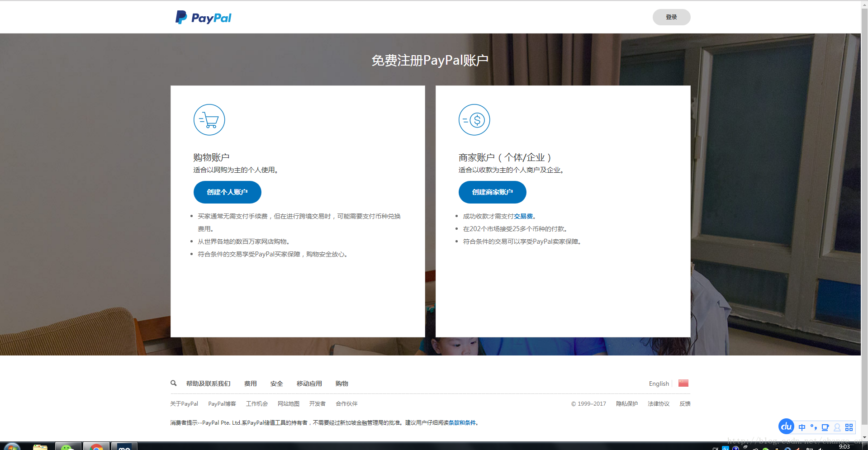
Task: Click the IME cup icon
Action: (x=825, y=427)
